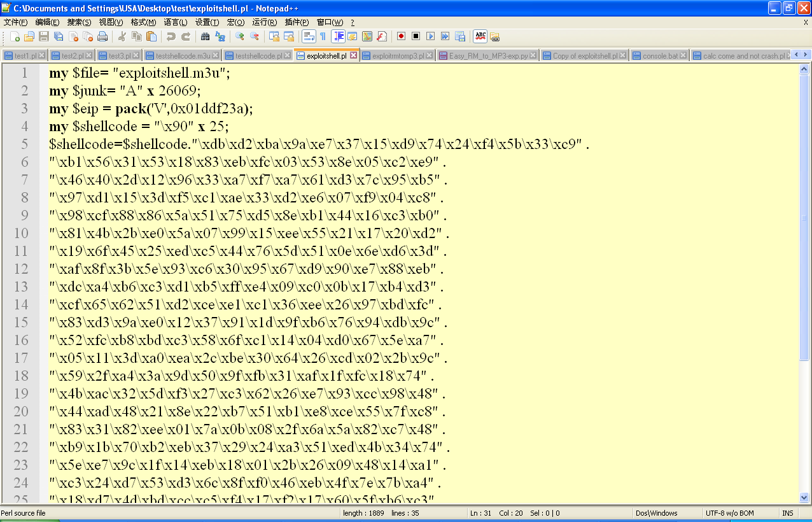Click the Zoom In magnifier icon
This screenshot has width=812, height=522.
pyautogui.click(x=239, y=36)
